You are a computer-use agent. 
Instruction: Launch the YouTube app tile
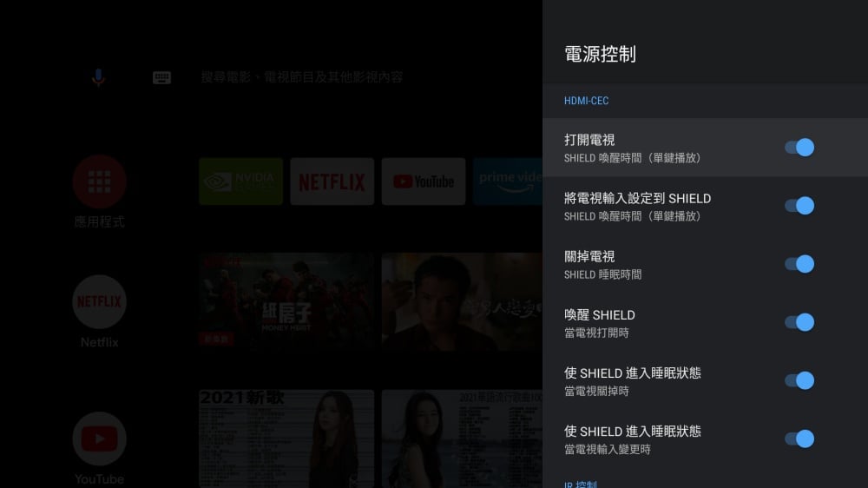pyautogui.click(x=424, y=181)
